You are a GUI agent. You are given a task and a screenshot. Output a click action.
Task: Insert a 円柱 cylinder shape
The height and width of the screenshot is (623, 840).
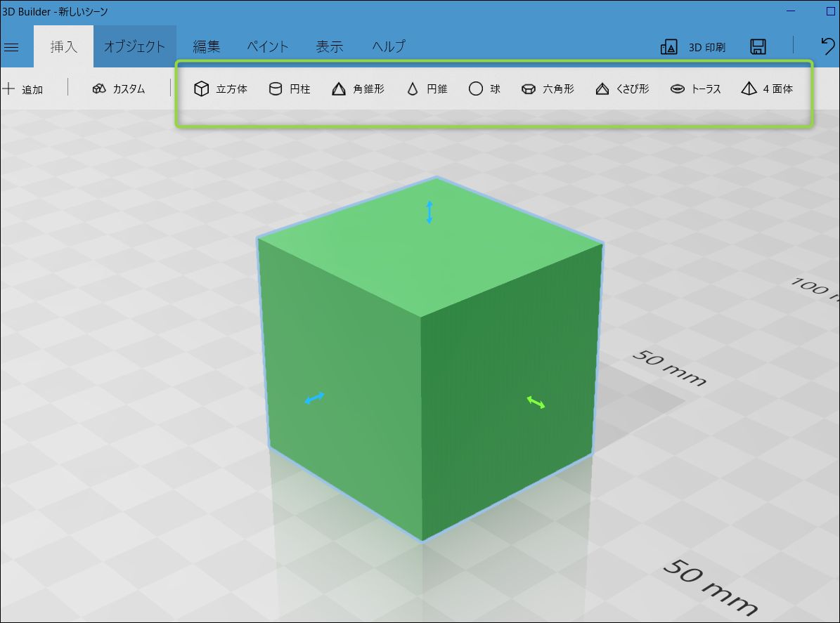(x=290, y=88)
